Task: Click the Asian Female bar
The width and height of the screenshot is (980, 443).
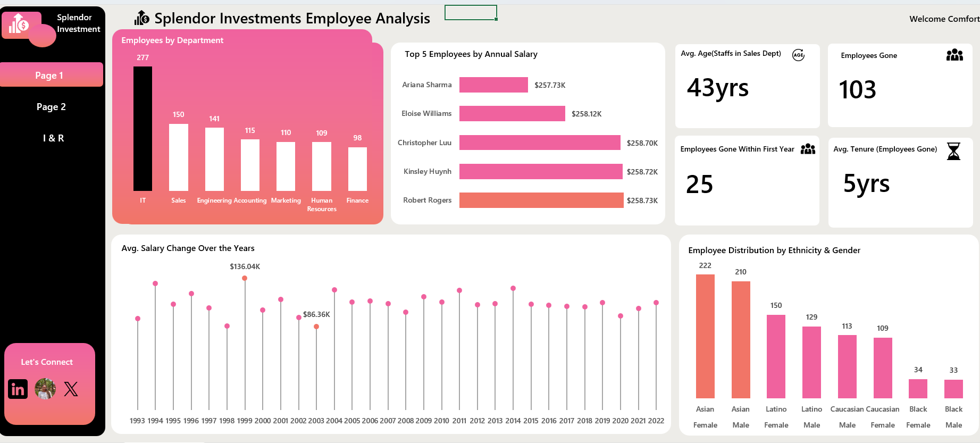Action: click(x=705, y=336)
